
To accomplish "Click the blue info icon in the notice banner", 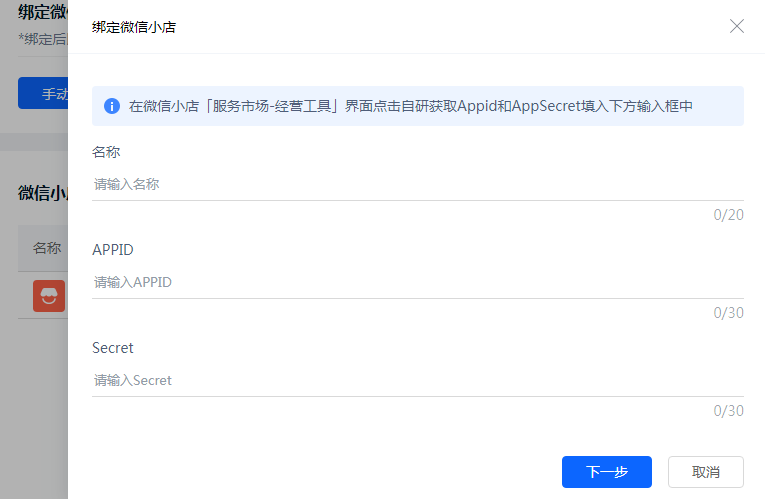I will pos(112,106).
